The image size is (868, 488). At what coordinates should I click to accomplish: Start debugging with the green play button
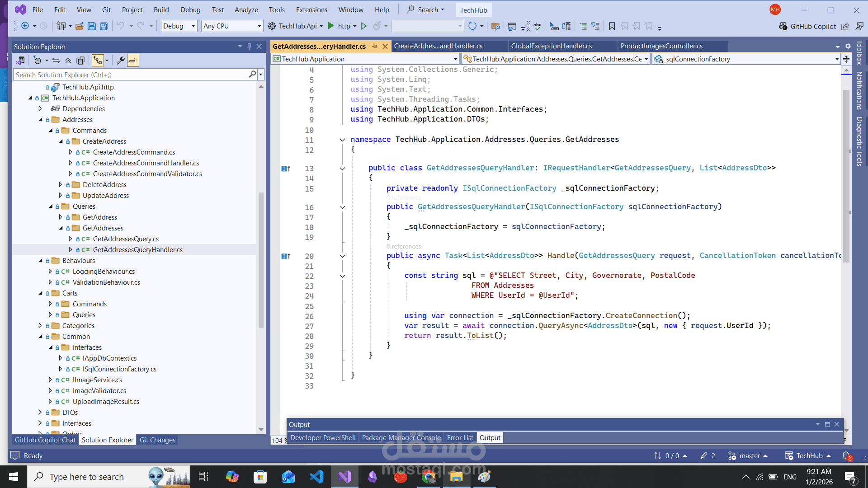[330, 26]
